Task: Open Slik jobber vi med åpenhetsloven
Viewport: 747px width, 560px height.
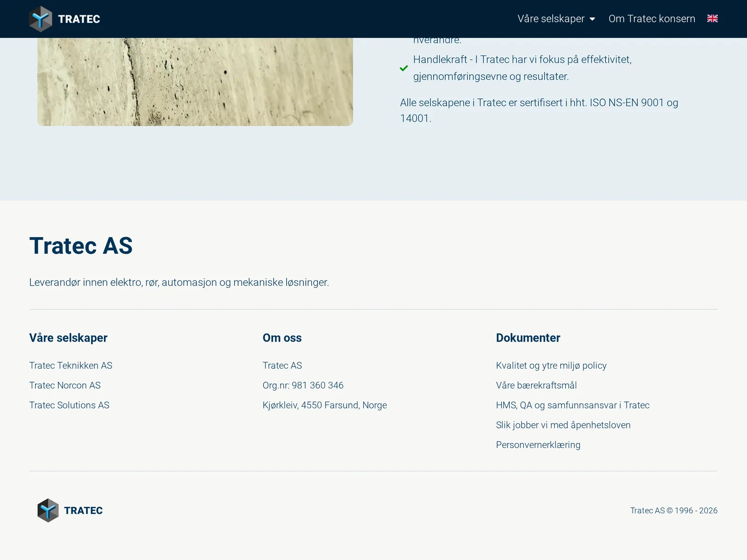Action: pyautogui.click(x=563, y=425)
